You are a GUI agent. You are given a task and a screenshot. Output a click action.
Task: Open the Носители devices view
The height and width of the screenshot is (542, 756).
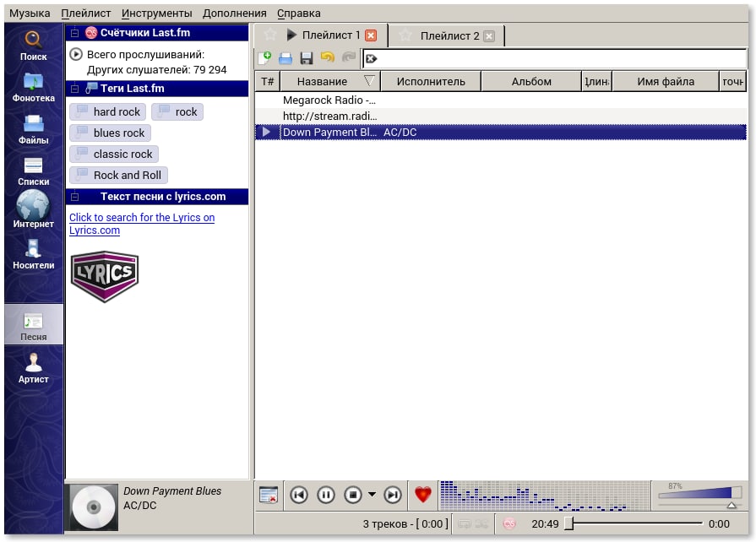point(33,254)
